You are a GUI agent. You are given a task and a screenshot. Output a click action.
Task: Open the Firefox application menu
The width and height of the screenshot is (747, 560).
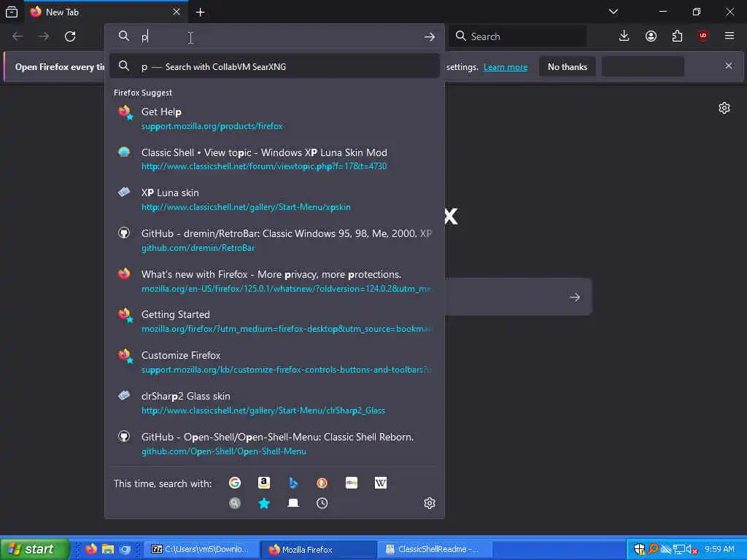(x=729, y=36)
